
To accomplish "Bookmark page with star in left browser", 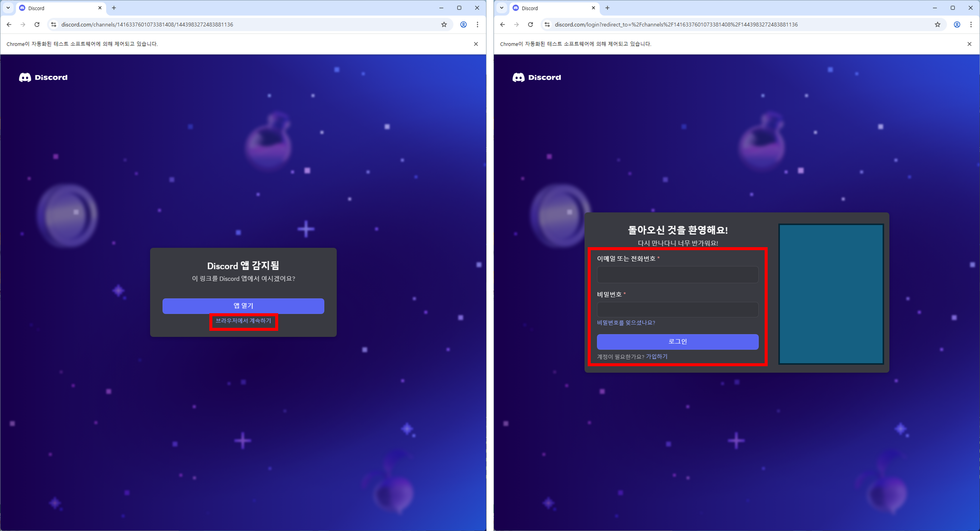I will coord(444,24).
